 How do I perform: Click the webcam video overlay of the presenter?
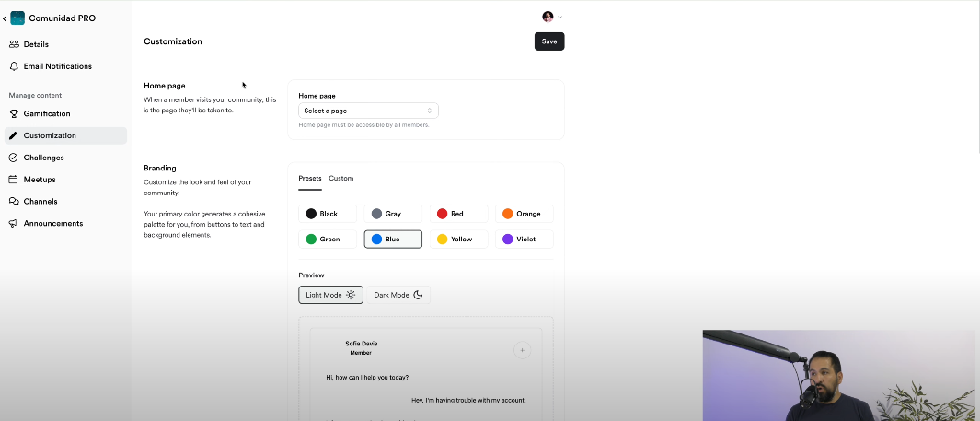(x=838, y=375)
